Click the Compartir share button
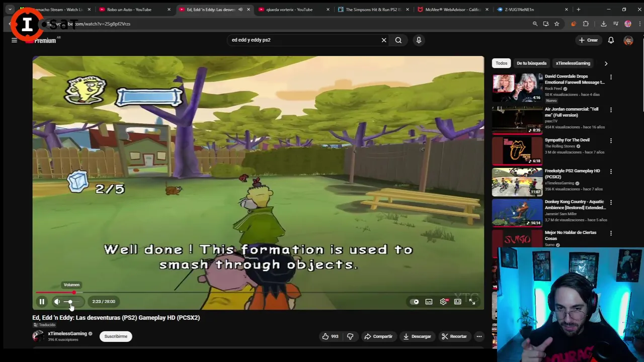Image resolution: width=644 pixels, height=362 pixels. [x=378, y=336]
